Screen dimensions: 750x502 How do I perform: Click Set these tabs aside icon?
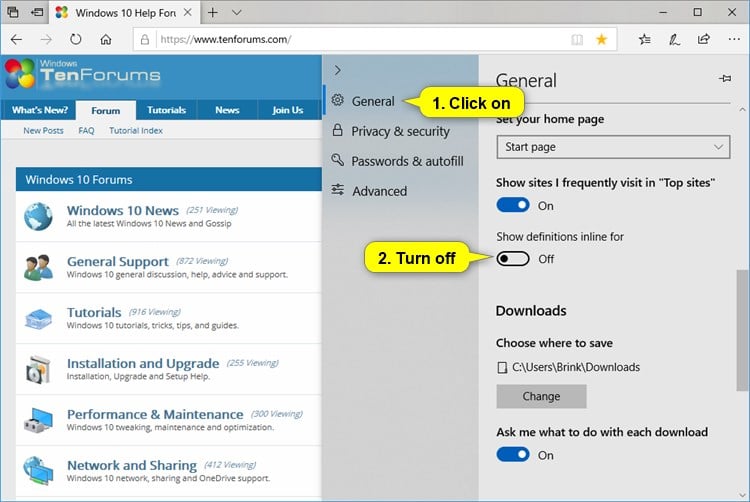point(37,12)
